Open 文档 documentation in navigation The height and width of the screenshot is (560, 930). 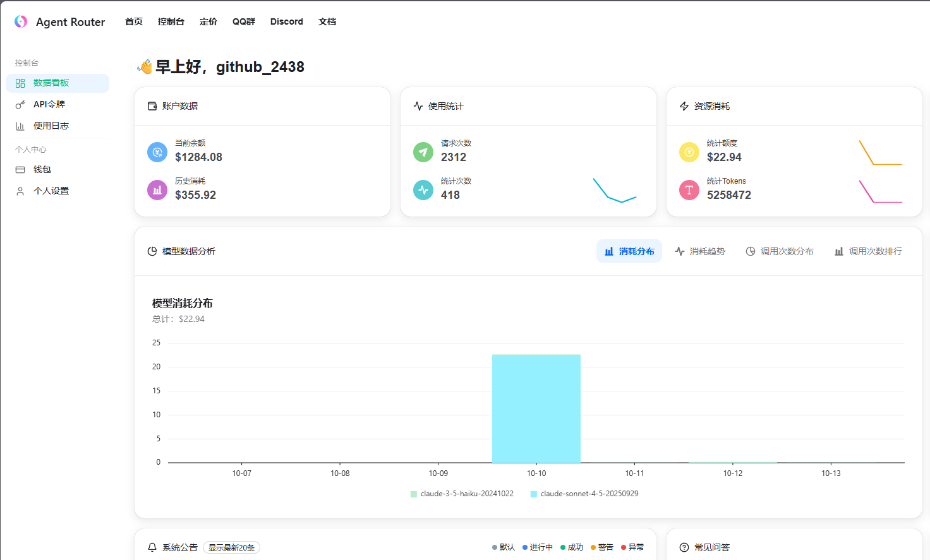[x=327, y=21]
